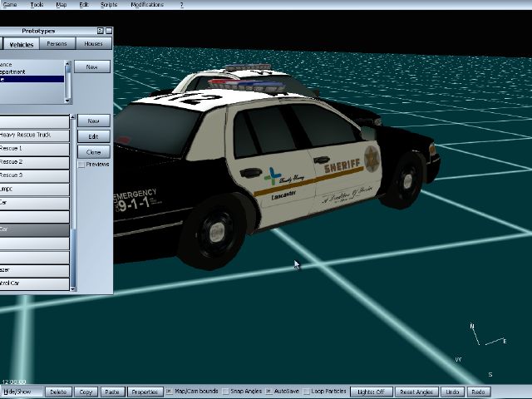This screenshot has height=399, width=532.
Task: Click the dark highlighted Car row in vehicle list
Action: coord(34,229)
